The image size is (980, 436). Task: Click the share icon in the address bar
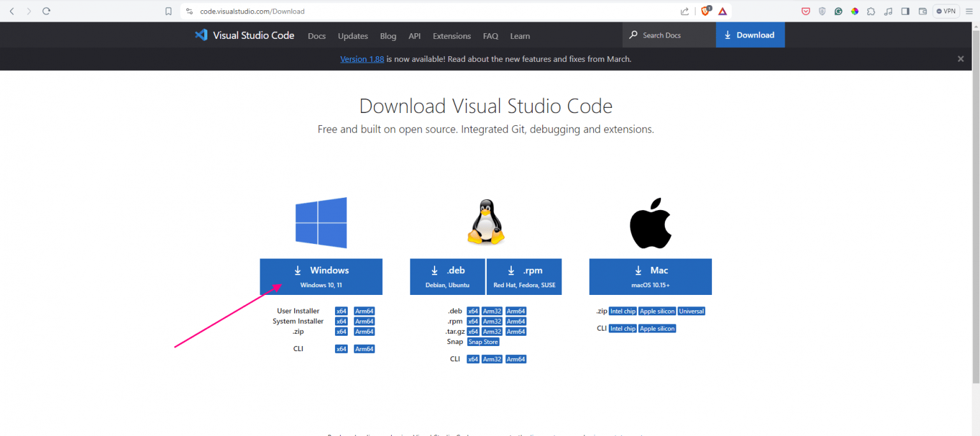(x=685, y=11)
